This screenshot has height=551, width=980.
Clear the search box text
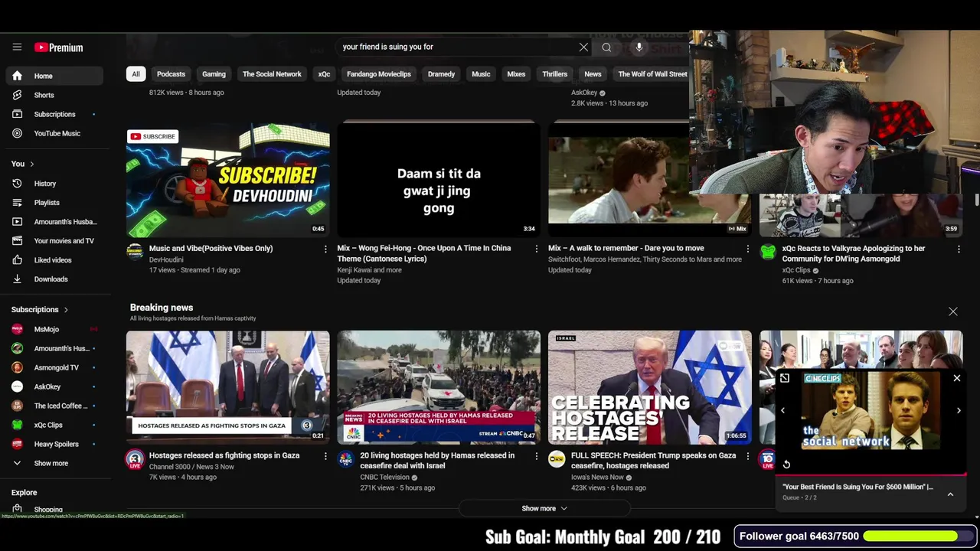click(x=583, y=47)
